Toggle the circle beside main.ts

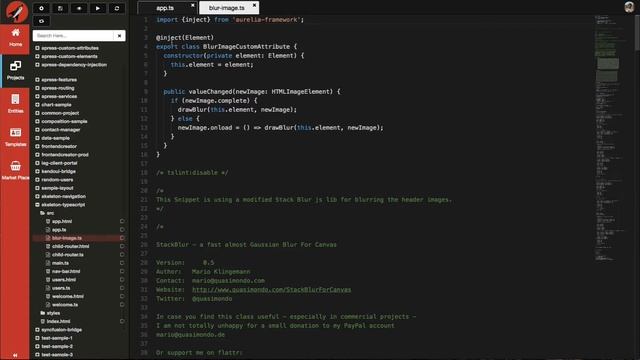(122, 263)
